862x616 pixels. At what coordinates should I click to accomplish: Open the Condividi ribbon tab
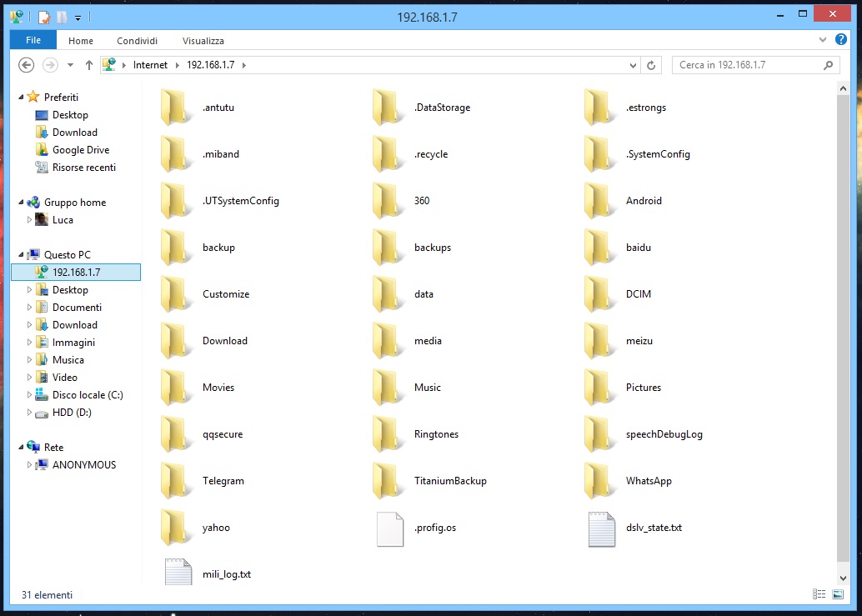pos(137,41)
